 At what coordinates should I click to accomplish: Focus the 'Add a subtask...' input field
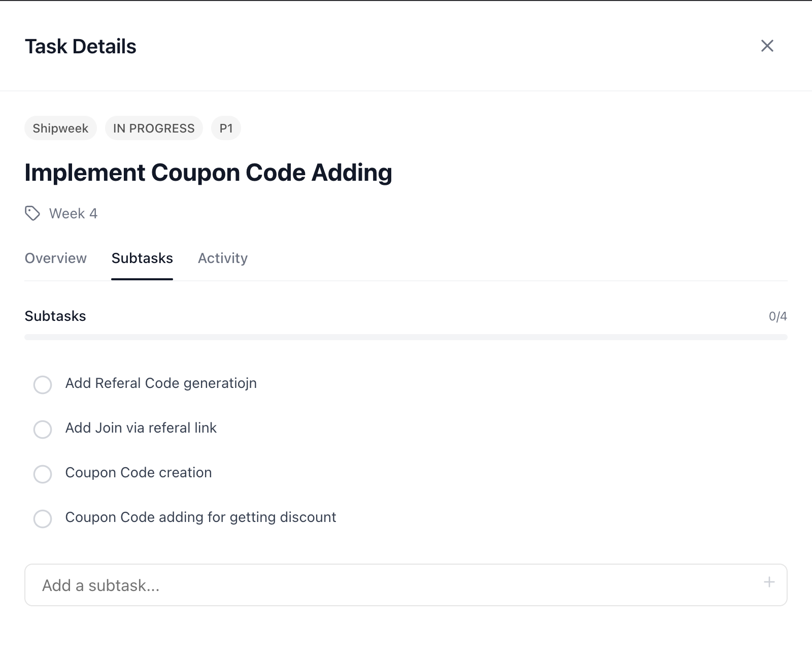pos(396,585)
